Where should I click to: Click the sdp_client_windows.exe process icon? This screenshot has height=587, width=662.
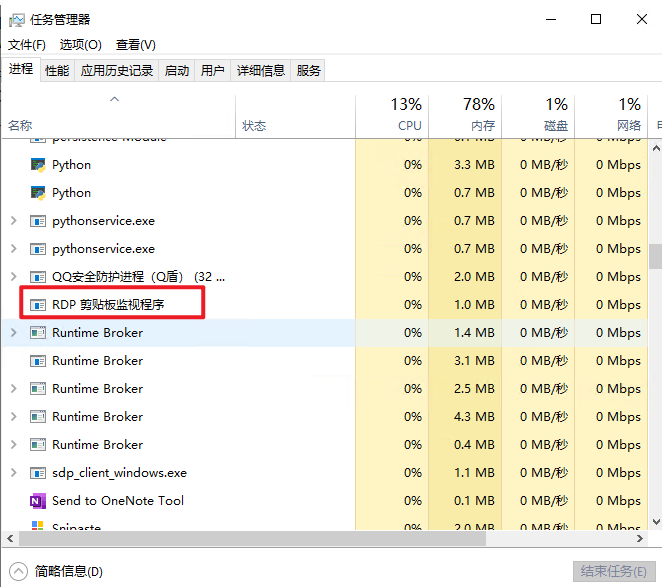click(x=38, y=473)
